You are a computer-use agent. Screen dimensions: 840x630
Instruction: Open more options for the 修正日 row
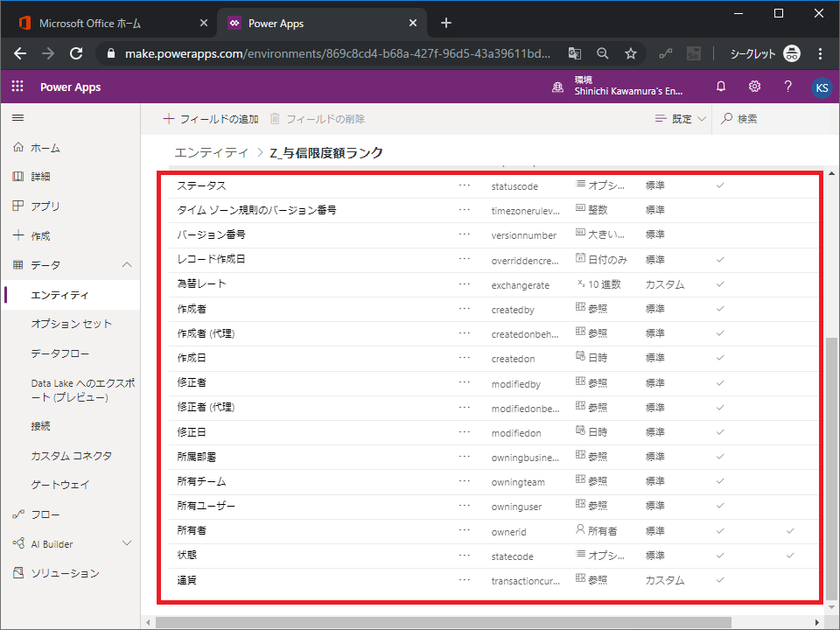[x=465, y=431]
